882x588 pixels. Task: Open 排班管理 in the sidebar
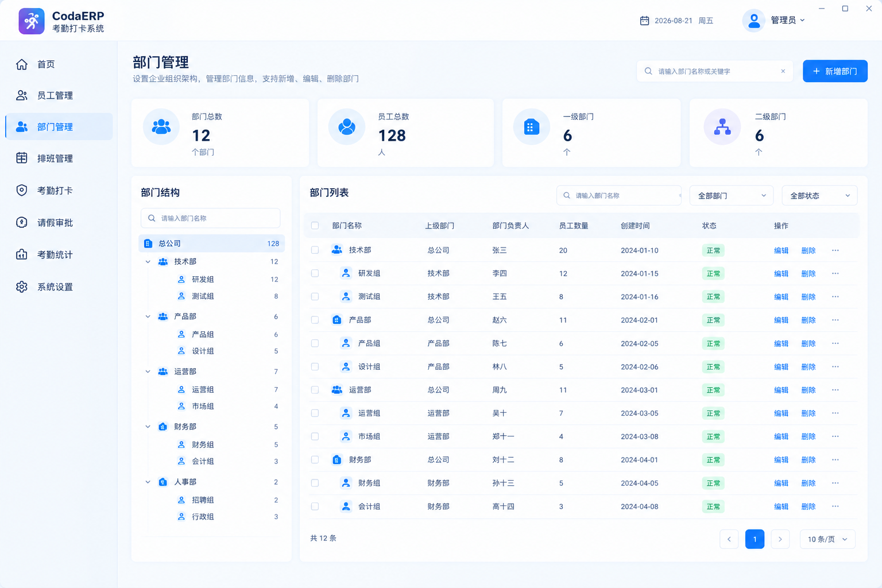(x=59, y=158)
